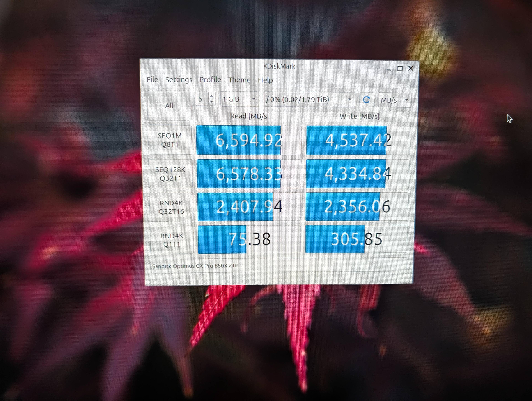Open the Profile menu
Image resolution: width=532 pixels, height=401 pixels.
tap(210, 80)
